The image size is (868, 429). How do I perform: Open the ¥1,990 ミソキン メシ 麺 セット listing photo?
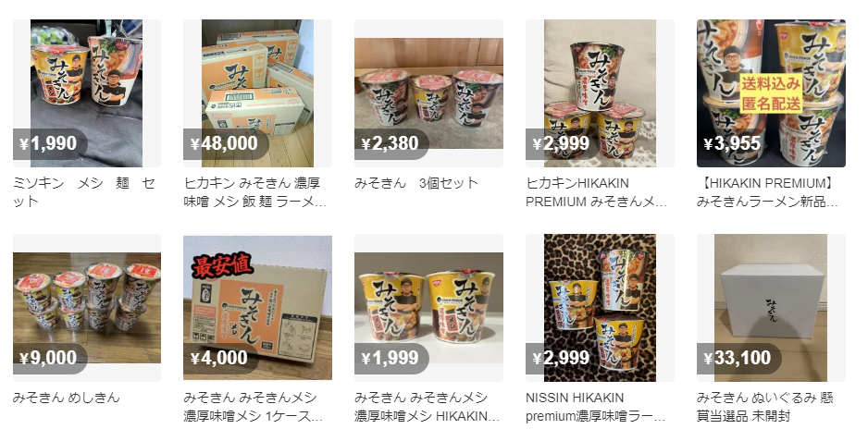coord(87,93)
